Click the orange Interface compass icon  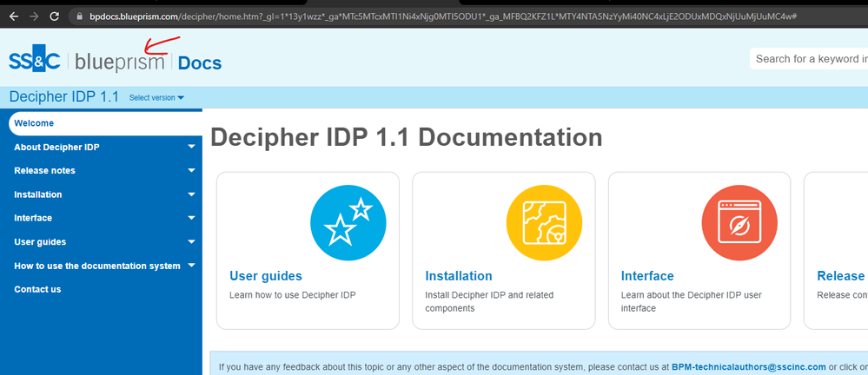pos(739,223)
